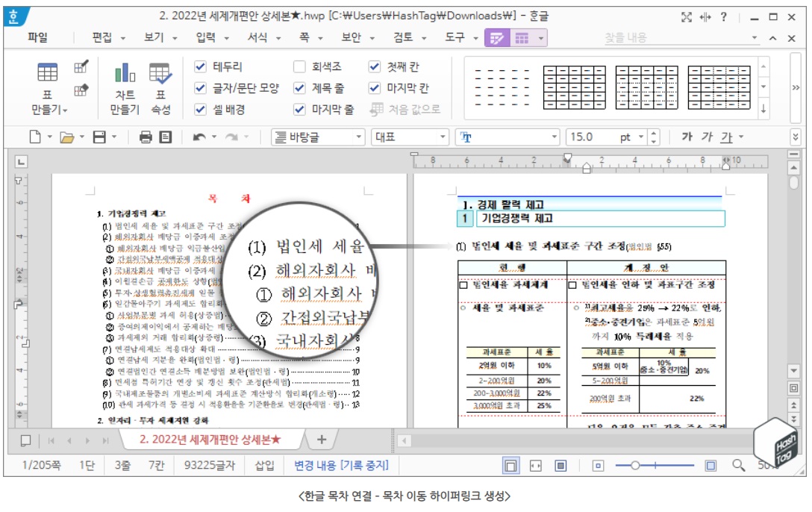Click 변경 내용 [기록 중지] in status bar
This screenshot has width=812, height=512.
341,466
